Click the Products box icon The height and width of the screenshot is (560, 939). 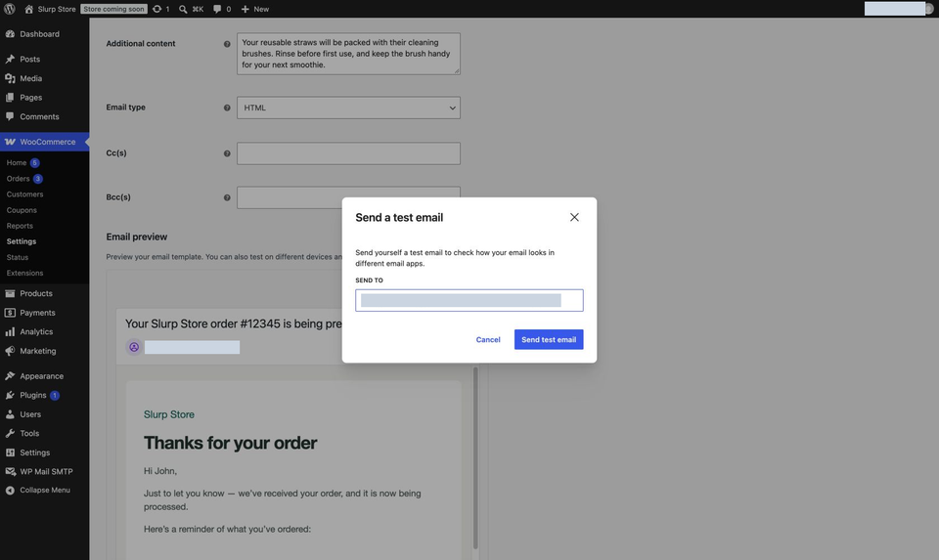click(10, 294)
